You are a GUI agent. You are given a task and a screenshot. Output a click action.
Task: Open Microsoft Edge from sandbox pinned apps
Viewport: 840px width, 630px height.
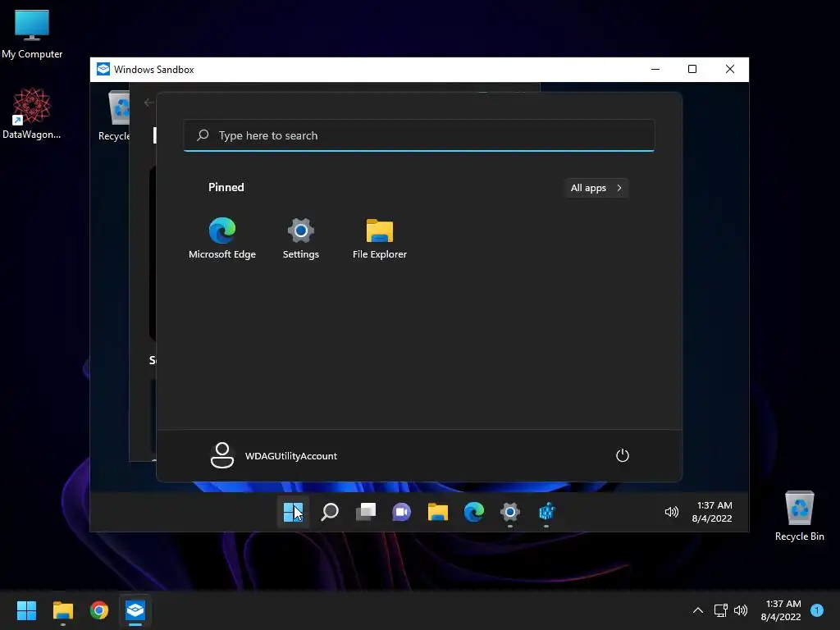[221, 239]
